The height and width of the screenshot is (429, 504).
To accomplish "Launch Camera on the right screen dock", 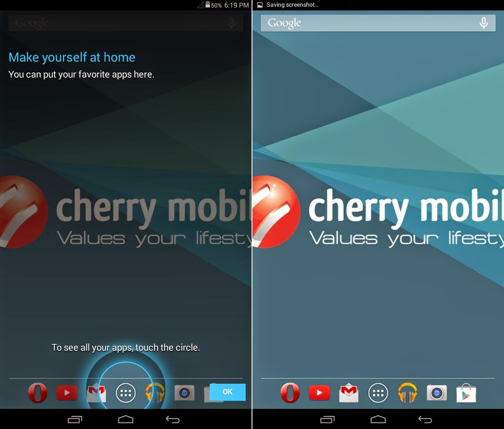I will point(437,393).
